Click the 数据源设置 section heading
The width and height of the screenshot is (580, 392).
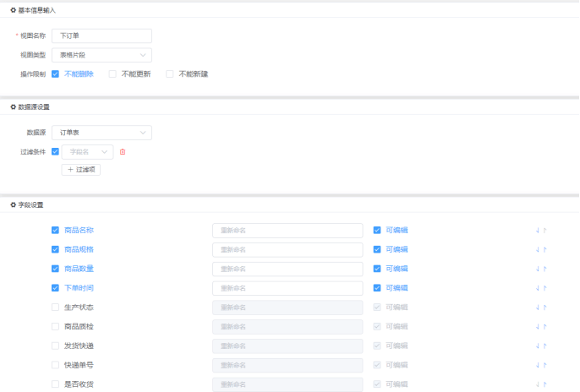coord(34,106)
